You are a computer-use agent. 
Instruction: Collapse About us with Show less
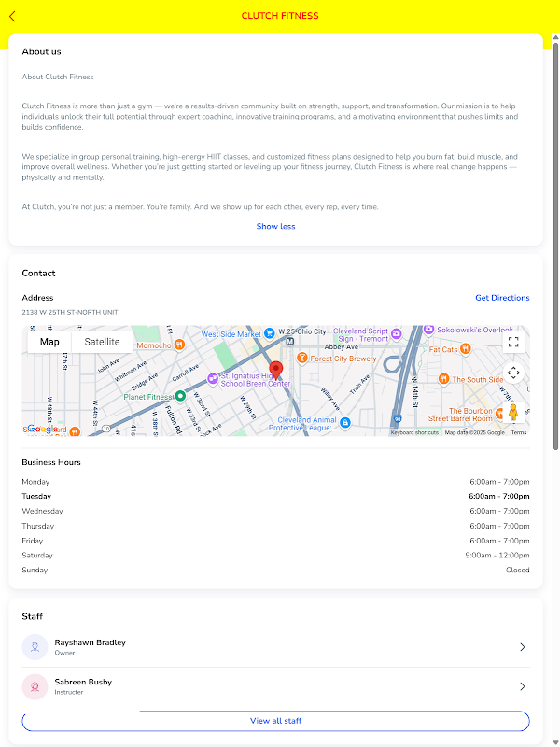coord(275,226)
